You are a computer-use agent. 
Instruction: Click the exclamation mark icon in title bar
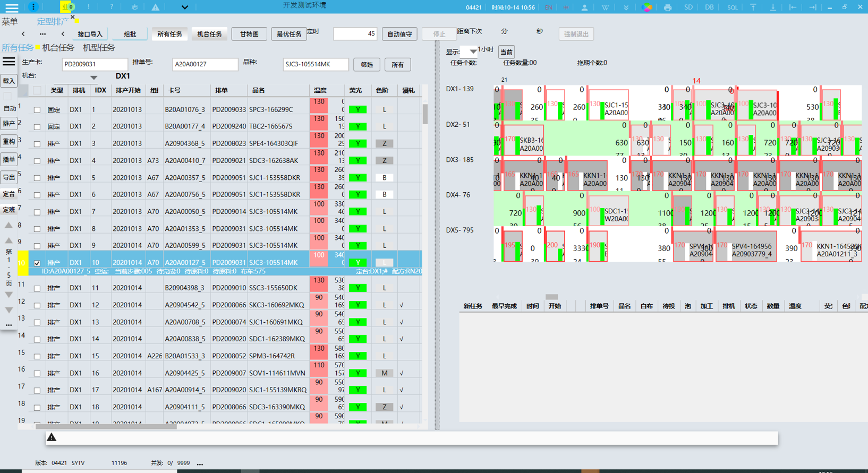click(89, 7)
